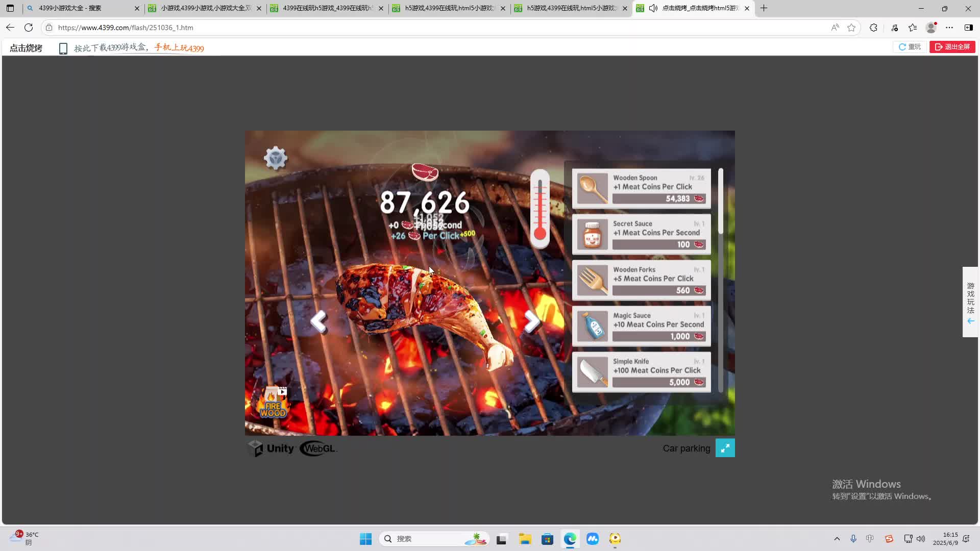The width and height of the screenshot is (980, 551).
Task: Mute audio on the 点击烧烤 tab
Action: pos(653,8)
